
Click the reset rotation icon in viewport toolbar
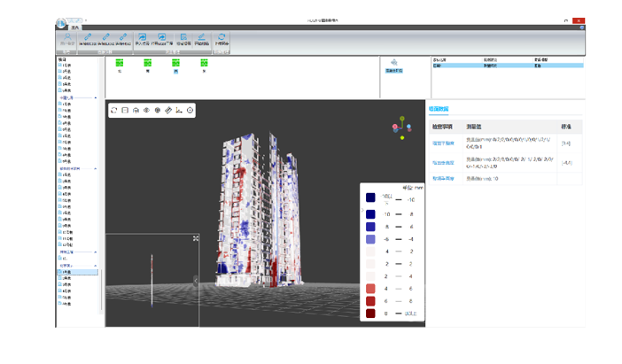(x=113, y=110)
